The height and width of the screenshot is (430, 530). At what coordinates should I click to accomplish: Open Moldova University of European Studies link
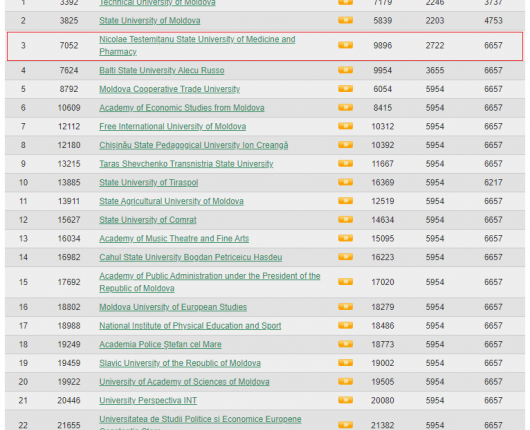(173, 307)
